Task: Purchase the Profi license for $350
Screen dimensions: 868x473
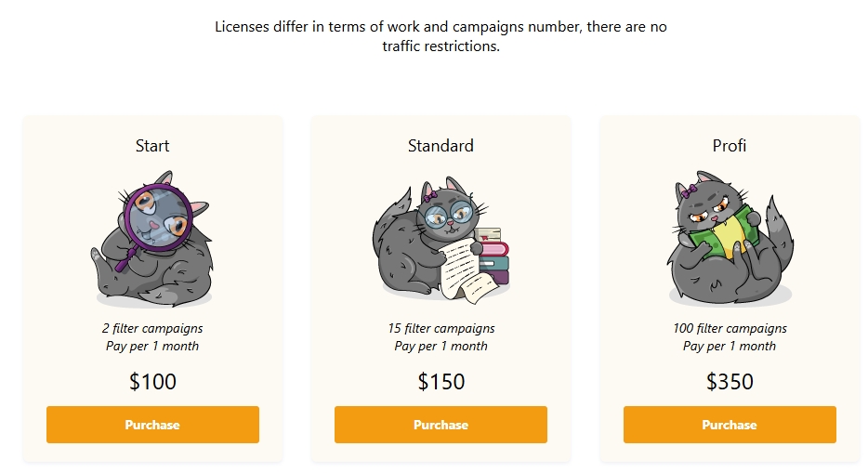Action: (730, 425)
